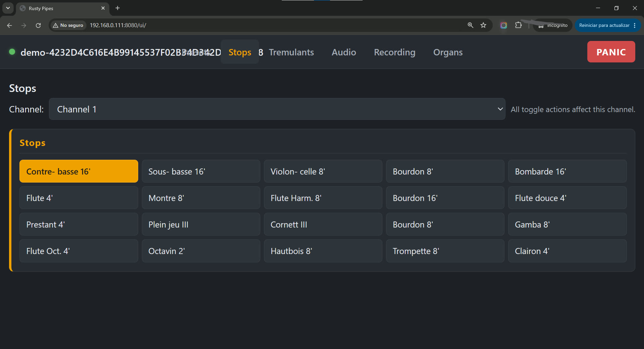The width and height of the screenshot is (644, 349).
Task: Toggle the Flute 4' stop
Action: (x=78, y=198)
